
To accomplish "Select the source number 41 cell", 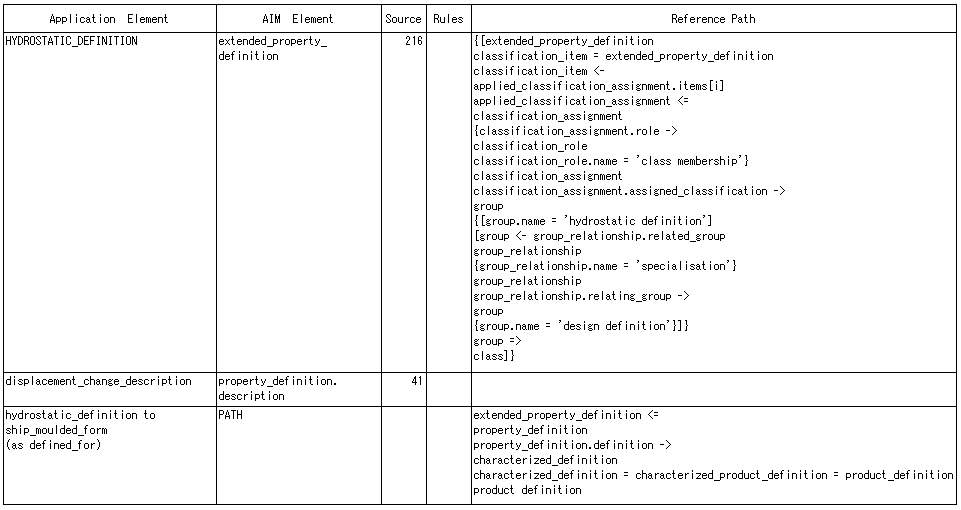I will [x=403, y=389].
